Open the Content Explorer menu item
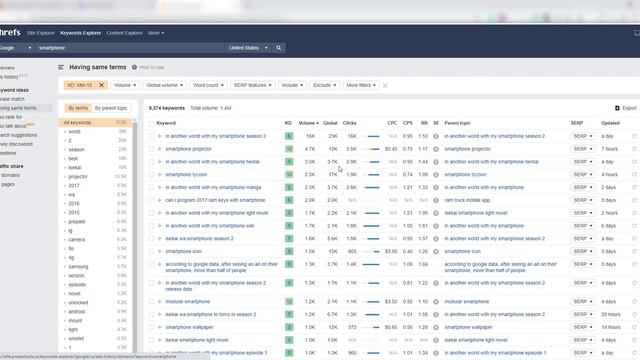This screenshot has width=640, height=360. pyautogui.click(x=124, y=33)
